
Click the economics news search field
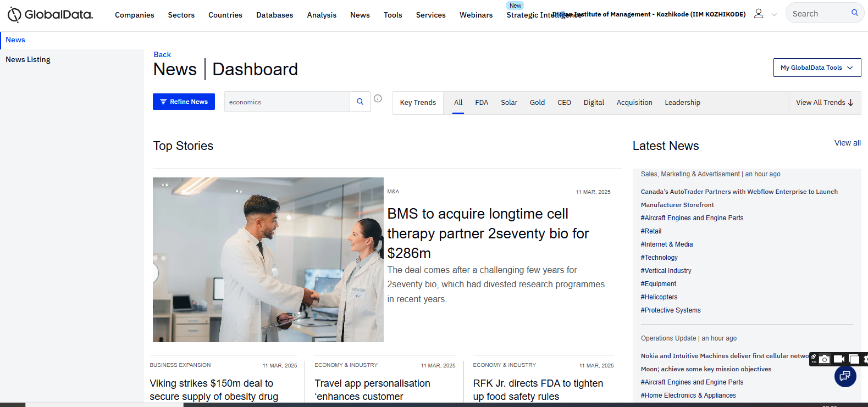(286, 102)
